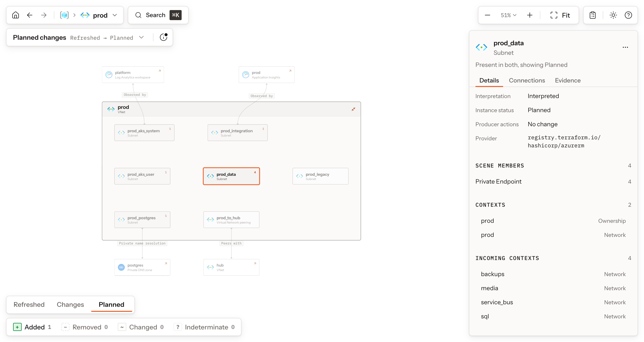The height and width of the screenshot is (342, 644).
Task: Open the prod_data panel more options menu
Action: click(x=625, y=47)
